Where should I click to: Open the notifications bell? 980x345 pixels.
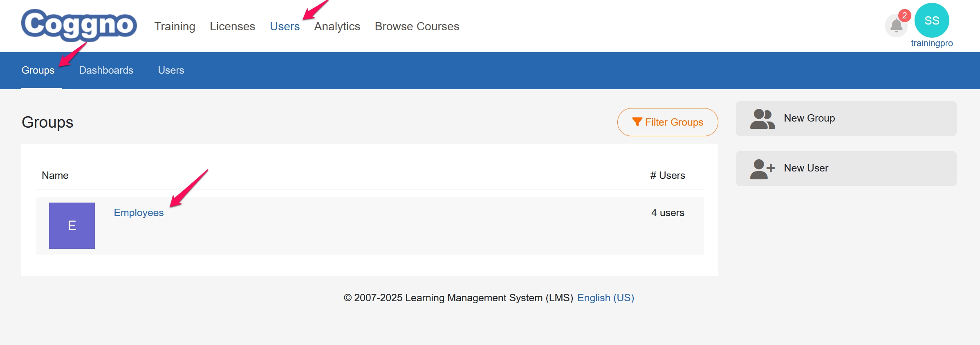click(x=896, y=26)
